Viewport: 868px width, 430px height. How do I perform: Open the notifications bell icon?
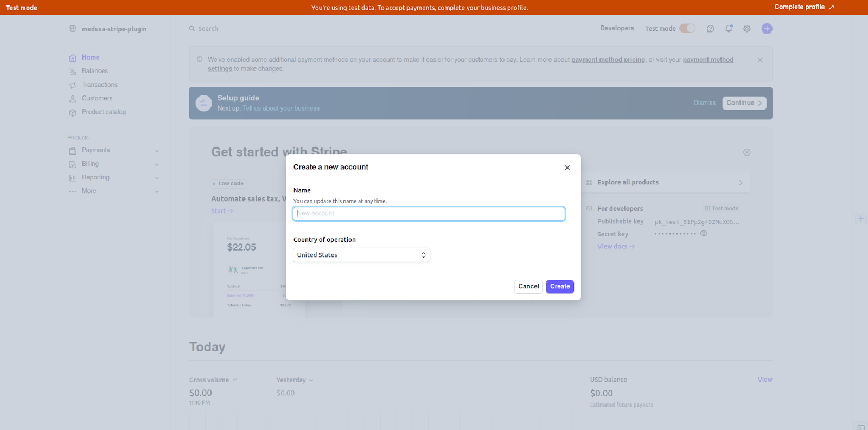[729, 29]
